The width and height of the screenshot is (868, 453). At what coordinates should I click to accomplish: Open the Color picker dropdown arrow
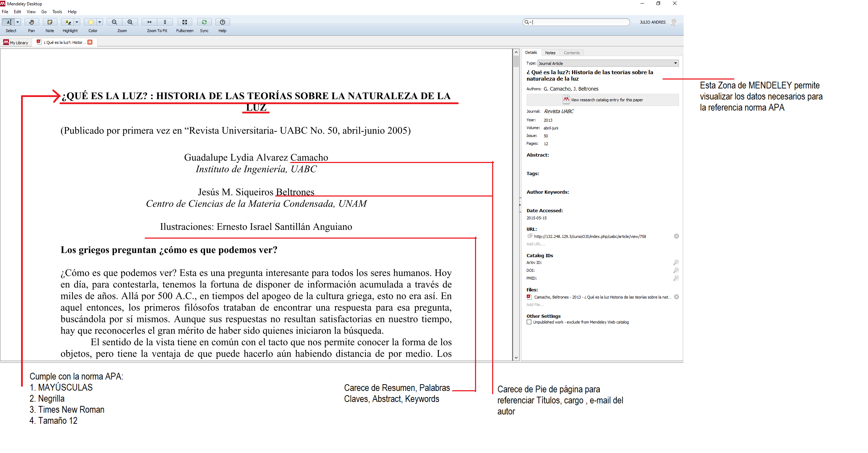pyautogui.click(x=99, y=22)
